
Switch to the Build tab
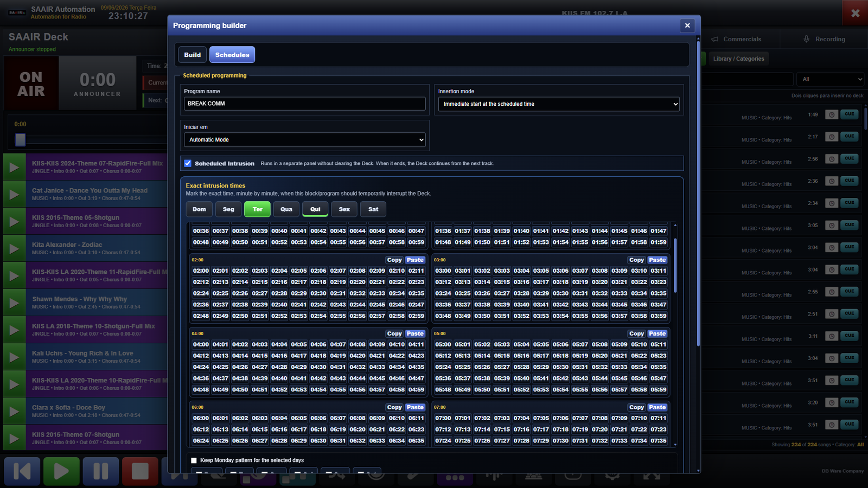tap(192, 55)
